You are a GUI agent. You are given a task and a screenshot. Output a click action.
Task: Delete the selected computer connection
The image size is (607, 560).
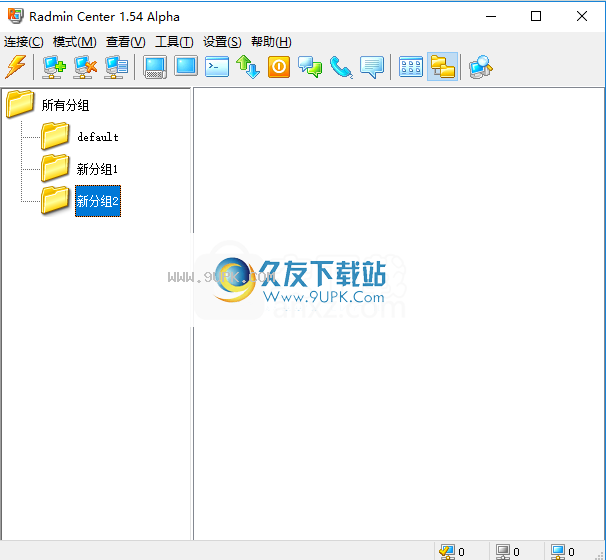[x=85, y=67]
